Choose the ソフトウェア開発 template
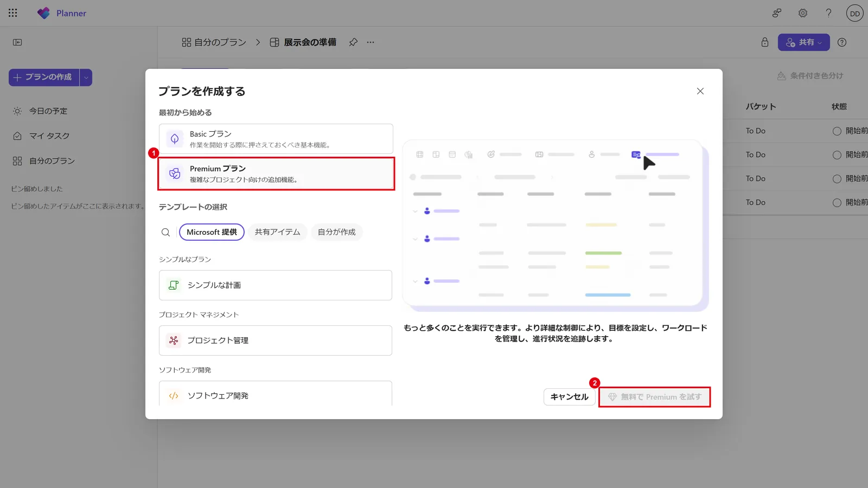 coord(276,394)
